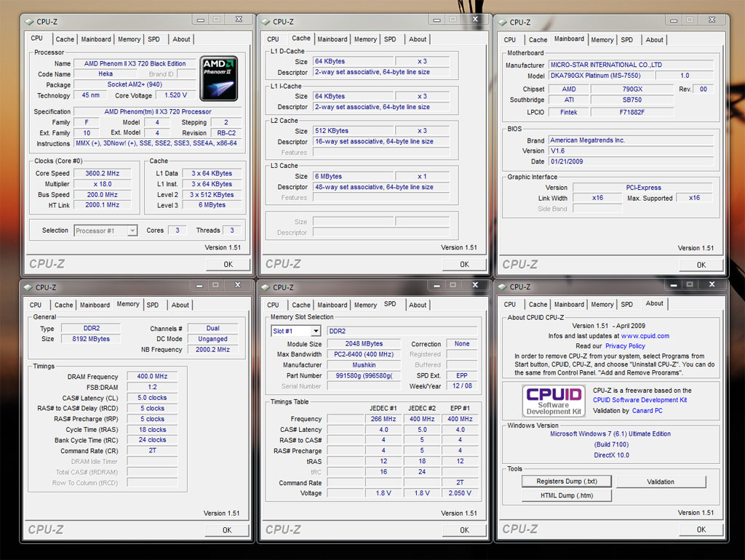Click the BIOS Date 01/21/2009 field

tap(631, 161)
